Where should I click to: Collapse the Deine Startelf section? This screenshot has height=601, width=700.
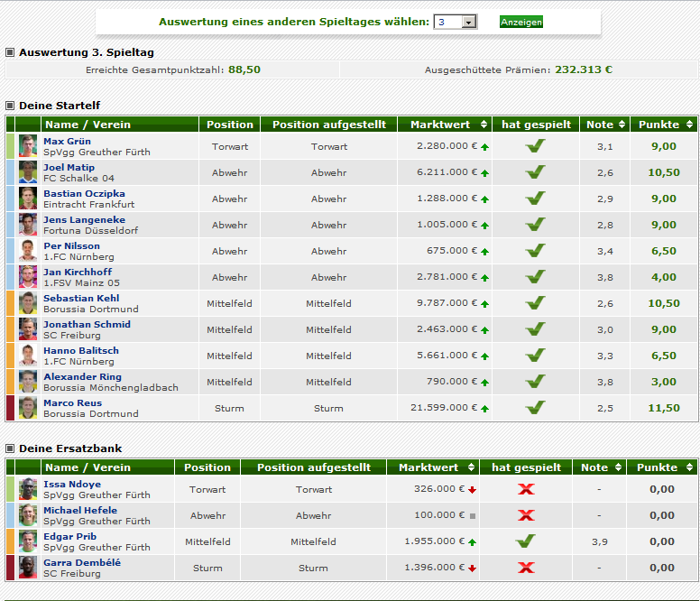point(10,106)
